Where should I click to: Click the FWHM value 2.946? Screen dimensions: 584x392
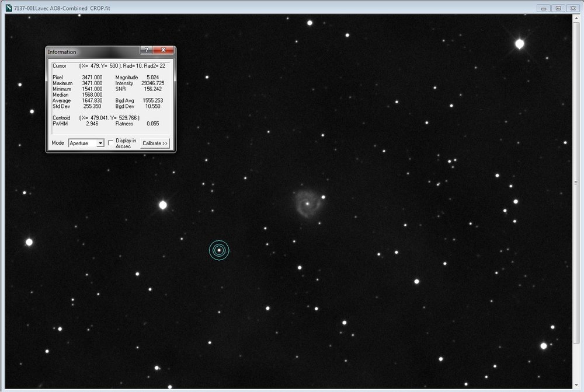pos(92,124)
